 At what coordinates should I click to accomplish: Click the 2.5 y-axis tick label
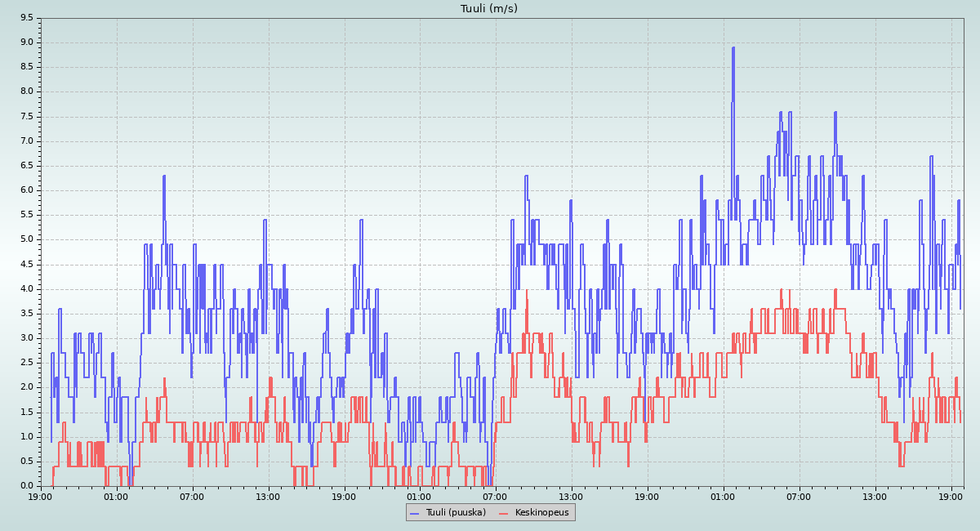[26, 362]
